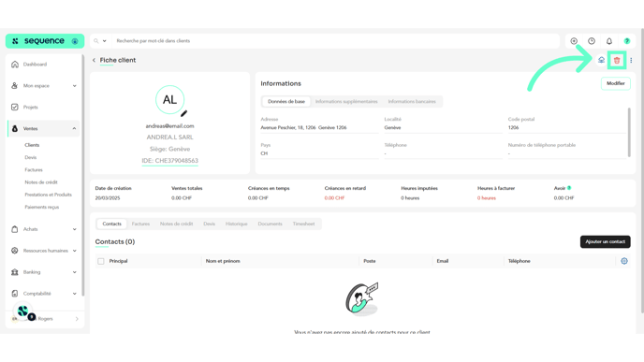Open the user profile arrow at sidebar bottom

tap(77, 319)
